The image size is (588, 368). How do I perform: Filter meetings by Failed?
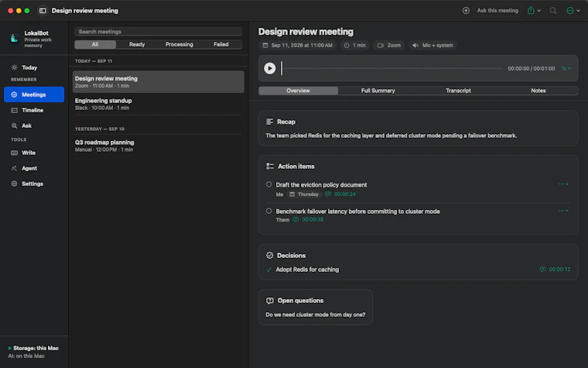pyautogui.click(x=220, y=44)
